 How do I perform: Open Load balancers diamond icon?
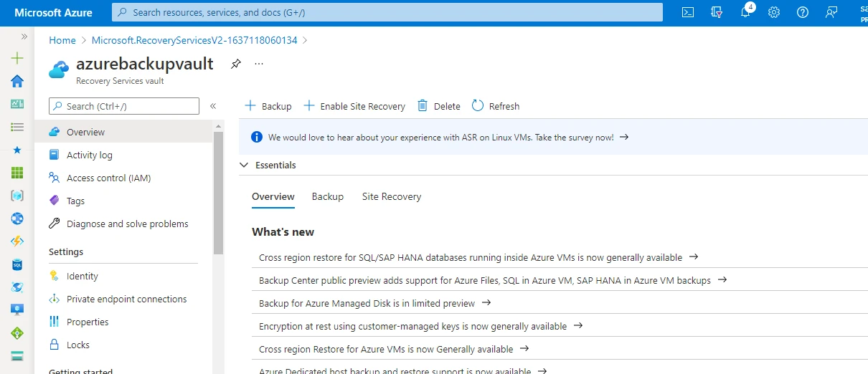(17, 333)
